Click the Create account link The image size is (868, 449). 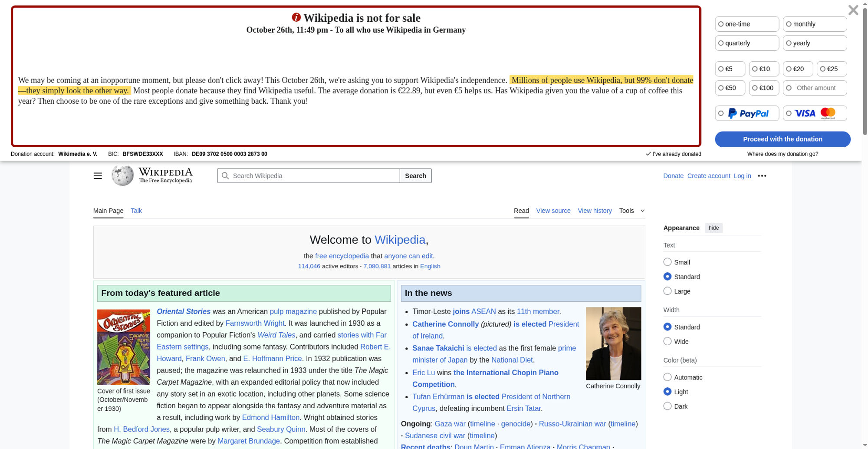click(x=708, y=176)
